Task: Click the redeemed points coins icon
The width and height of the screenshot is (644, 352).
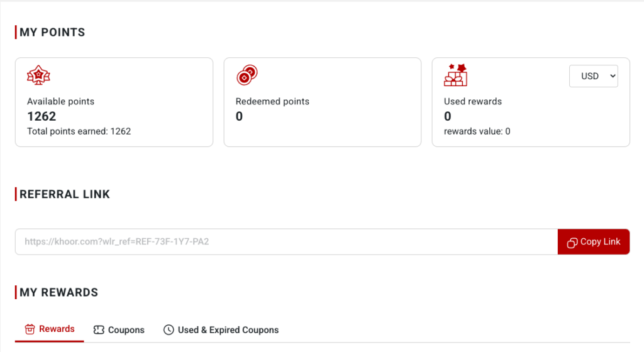Action: (247, 75)
